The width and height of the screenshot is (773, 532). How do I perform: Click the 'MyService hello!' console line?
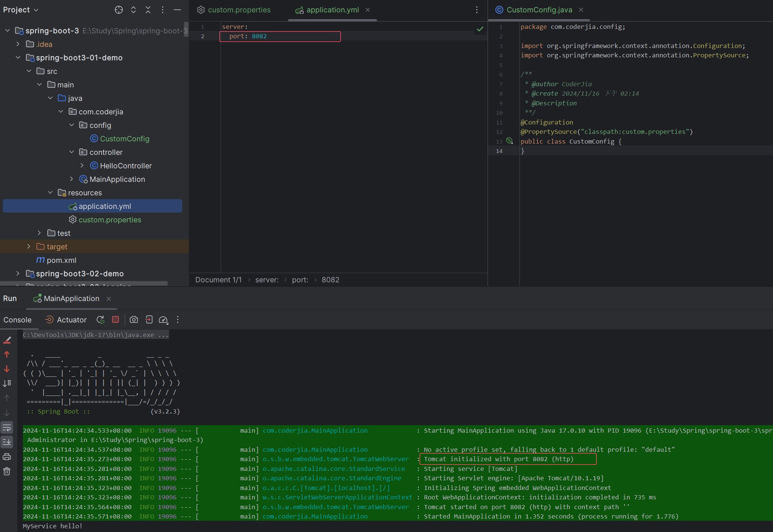tap(52, 526)
